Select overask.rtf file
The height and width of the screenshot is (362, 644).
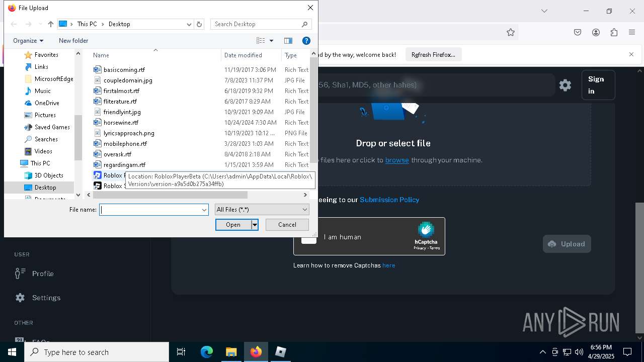[117, 154]
